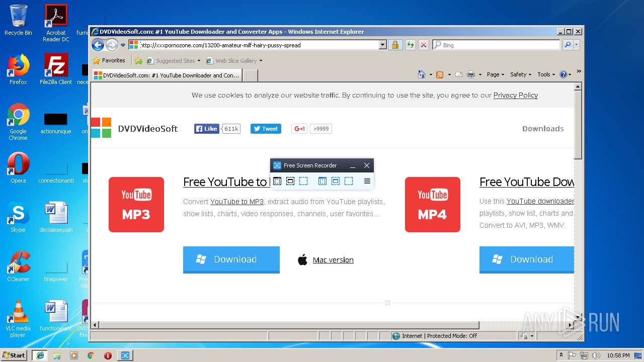Open the Favorites panel
644x362 pixels.
click(109, 61)
